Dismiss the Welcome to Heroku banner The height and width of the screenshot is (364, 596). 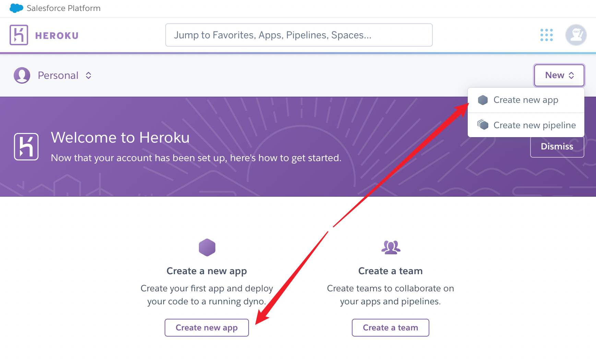pyautogui.click(x=557, y=147)
